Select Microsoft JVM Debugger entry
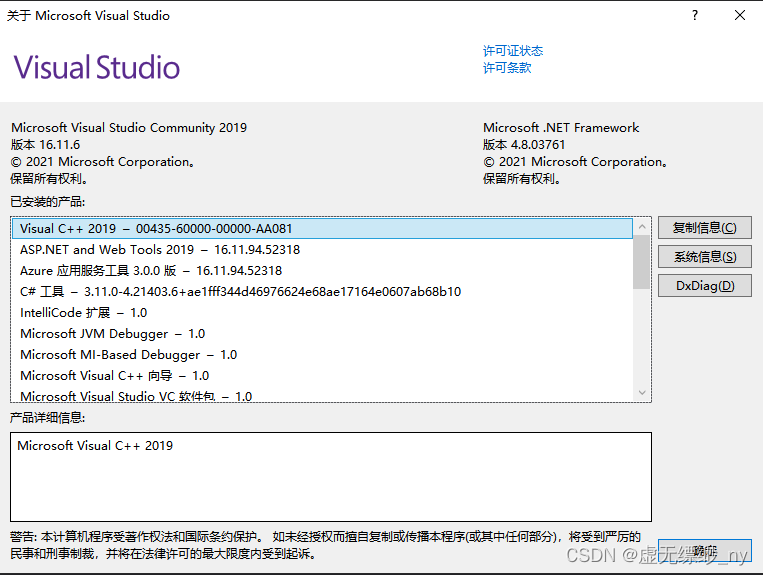763x575 pixels. tap(322, 333)
